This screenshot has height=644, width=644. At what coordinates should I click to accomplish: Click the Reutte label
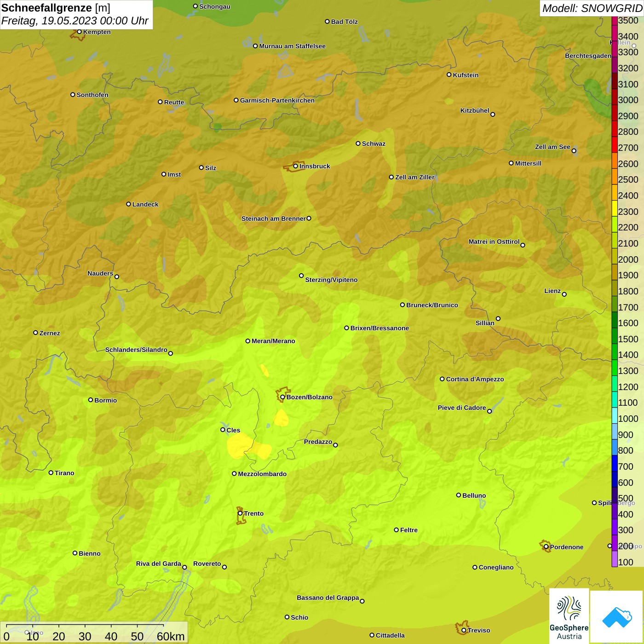click(x=174, y=102)
